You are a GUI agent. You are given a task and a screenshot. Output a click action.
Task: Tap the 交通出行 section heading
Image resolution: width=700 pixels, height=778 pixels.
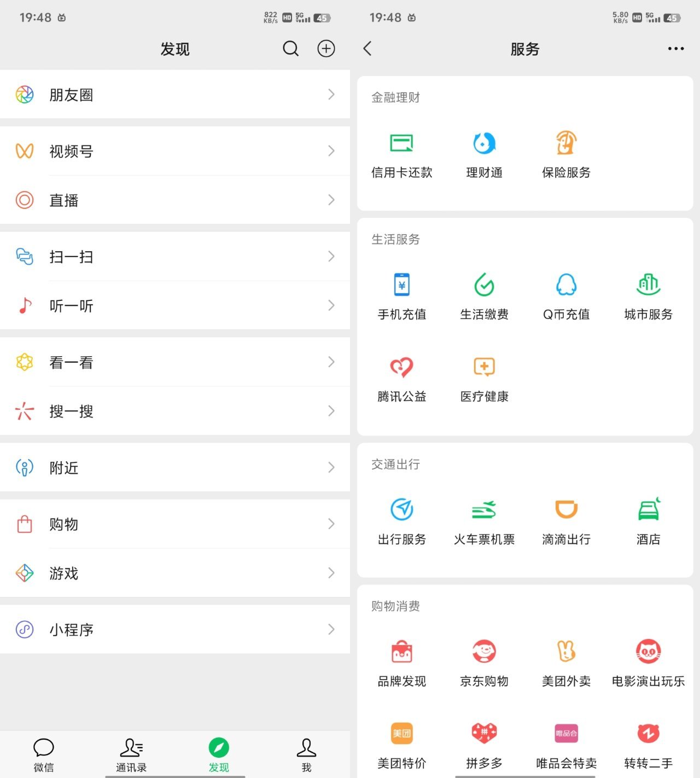pyautogui.click(x=395, y=465)
